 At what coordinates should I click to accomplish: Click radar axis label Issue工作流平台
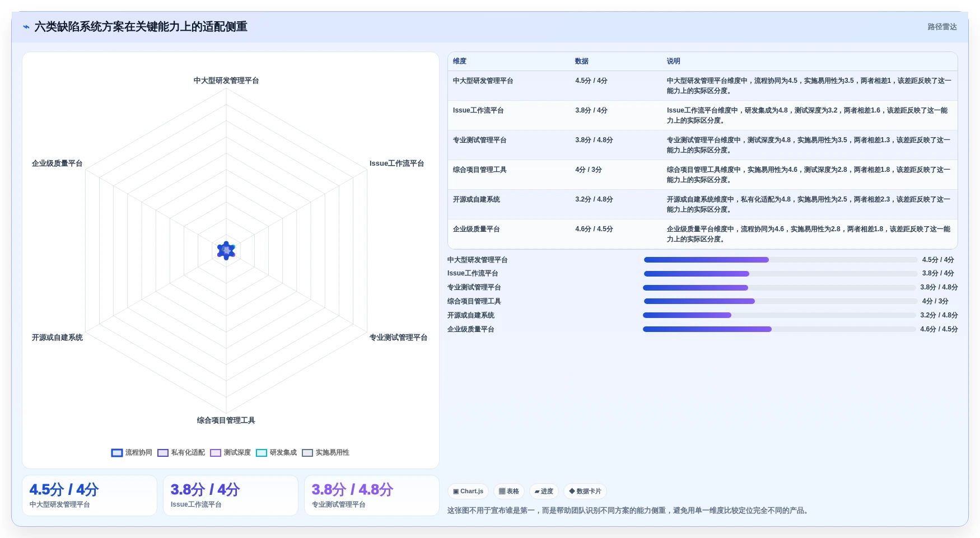tap(396, 163)
